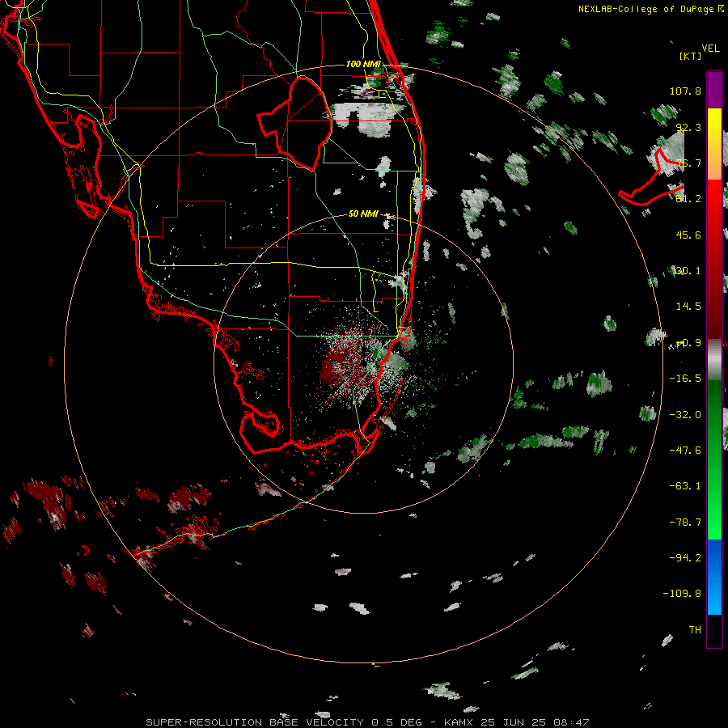The width and height of the screenshot is (728, 728).
Task: Click the purple segment of the color bar
Action: point(714,90)
